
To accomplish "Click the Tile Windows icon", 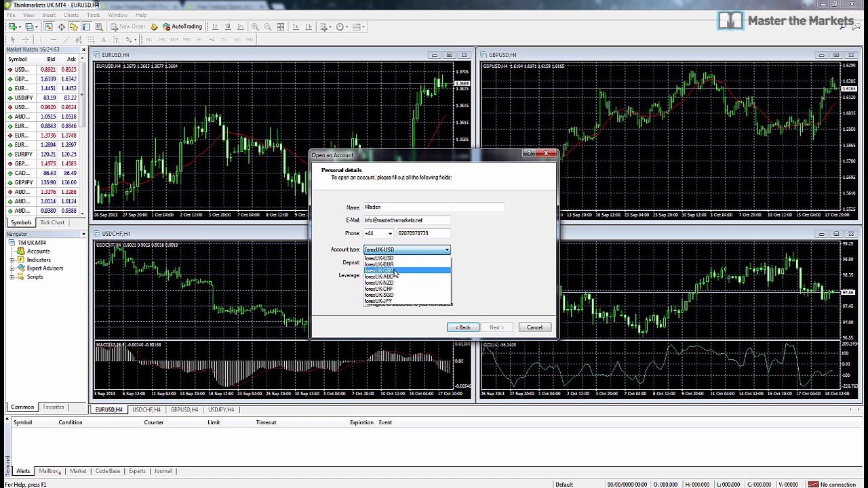I will [280, 27].
